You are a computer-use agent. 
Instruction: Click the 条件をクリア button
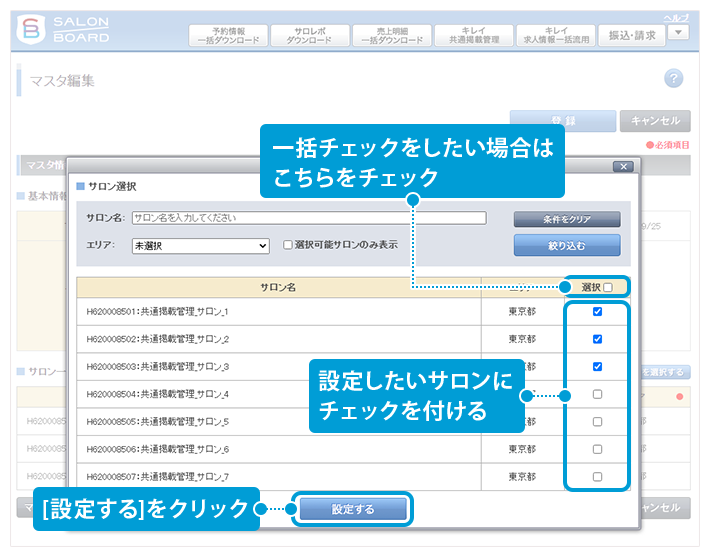tap(567, 219)
